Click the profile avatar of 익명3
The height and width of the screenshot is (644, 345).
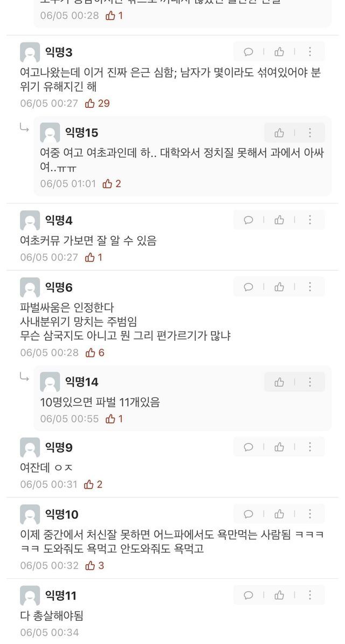(x=30, y=52)
